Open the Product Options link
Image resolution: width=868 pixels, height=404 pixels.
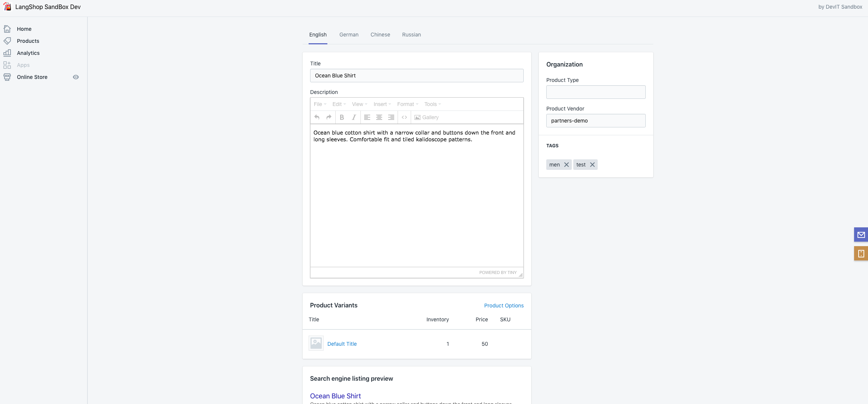coord(503,306)
